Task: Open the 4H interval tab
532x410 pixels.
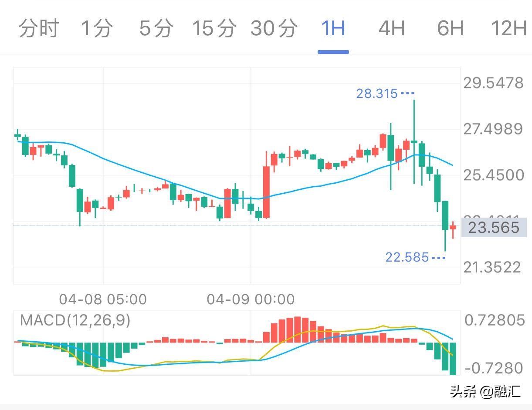Action: point(391,29)
